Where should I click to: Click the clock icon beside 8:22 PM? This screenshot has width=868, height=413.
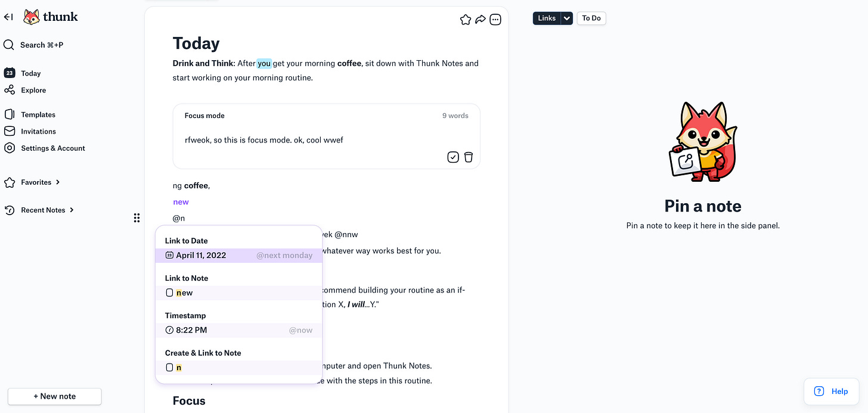point(169,330)
